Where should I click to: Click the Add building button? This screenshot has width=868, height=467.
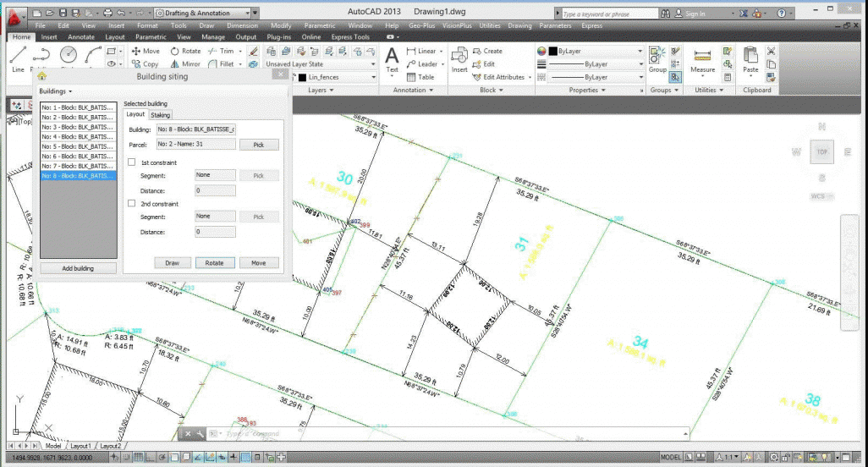(x=78, y=268)
